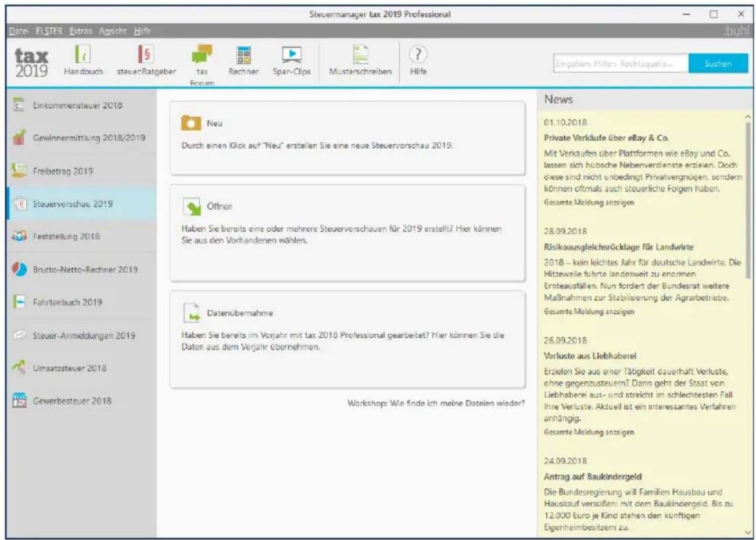
Task: Click the headline Verluste aus Liebhaberei
Action: point(590,356)
